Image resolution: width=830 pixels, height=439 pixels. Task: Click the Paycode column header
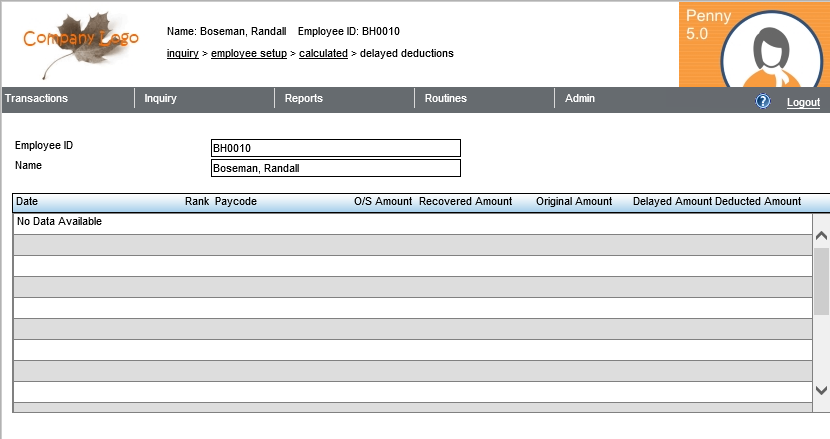pos(236,202)
